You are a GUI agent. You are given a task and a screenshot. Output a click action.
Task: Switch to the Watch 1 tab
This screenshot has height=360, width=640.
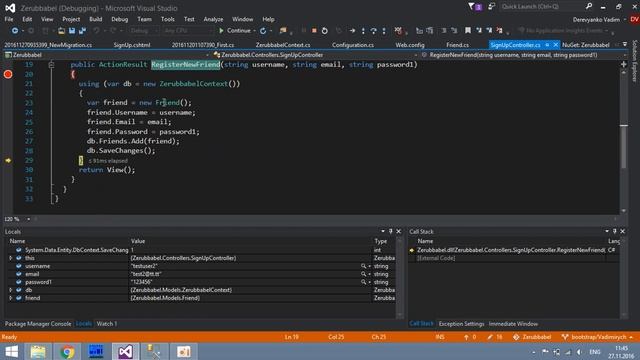[107, 324]
